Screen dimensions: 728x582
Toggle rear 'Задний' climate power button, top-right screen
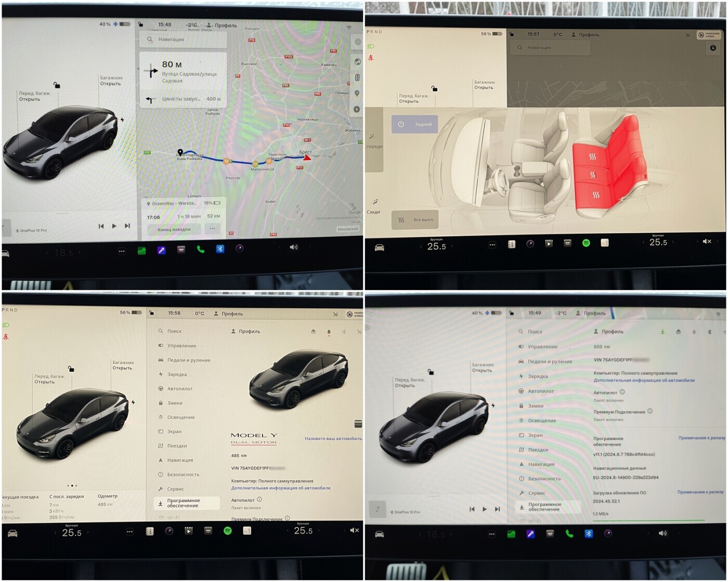point(415,125)
